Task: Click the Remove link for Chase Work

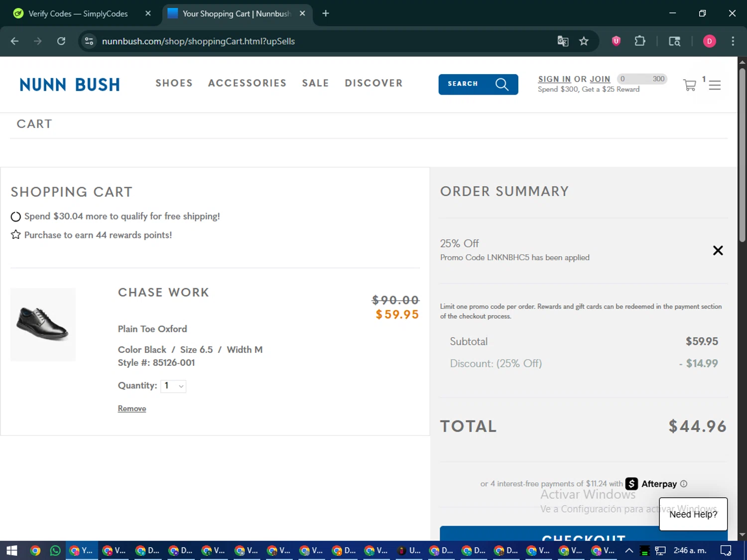Action: pos(132,409)
